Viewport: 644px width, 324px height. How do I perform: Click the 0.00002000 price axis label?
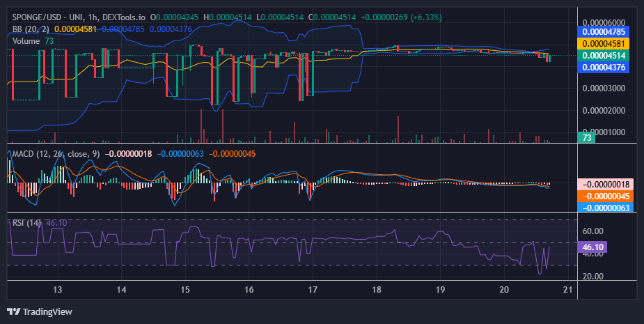(604, 111)
